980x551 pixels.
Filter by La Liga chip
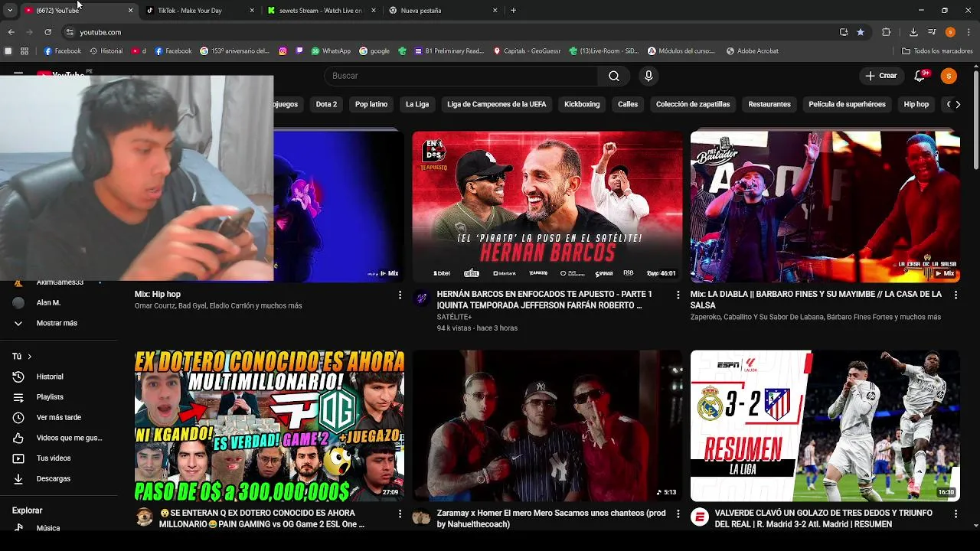[417, 104]
